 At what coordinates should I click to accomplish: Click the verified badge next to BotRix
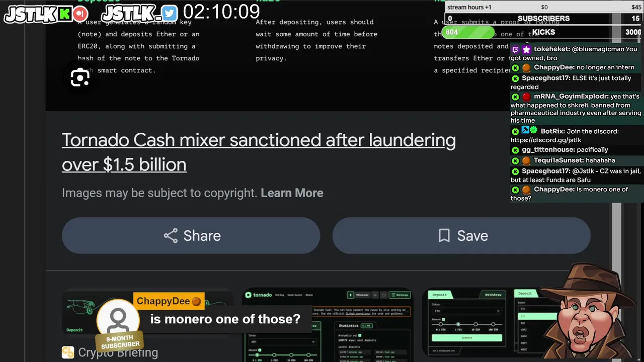pos(534,130)
